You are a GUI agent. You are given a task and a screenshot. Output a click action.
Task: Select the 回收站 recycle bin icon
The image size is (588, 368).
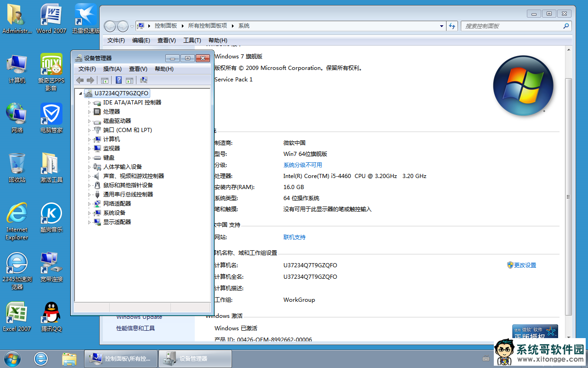17,168
